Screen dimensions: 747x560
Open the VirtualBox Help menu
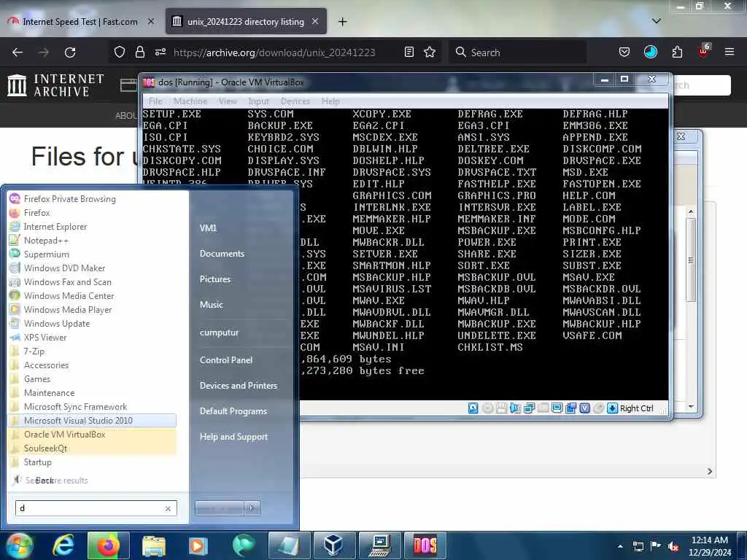pos(330,101)
